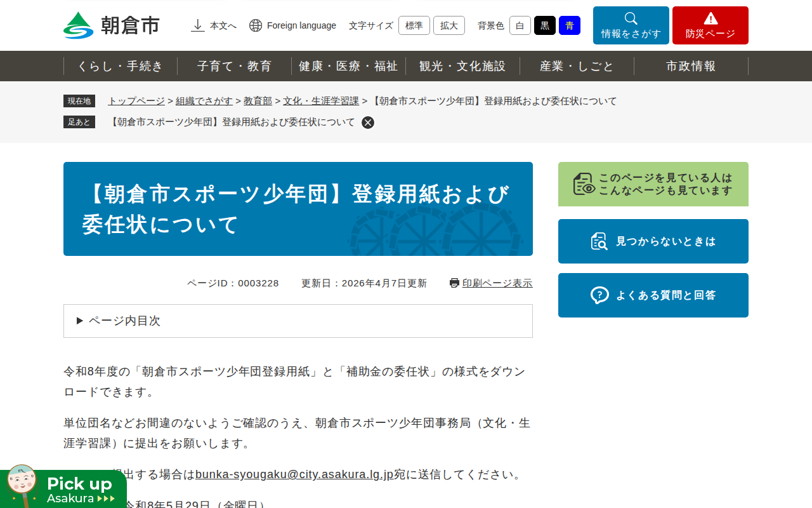Click the 情報をさがす search magnifier icon
812x508 pixels.
pos(631,19)
